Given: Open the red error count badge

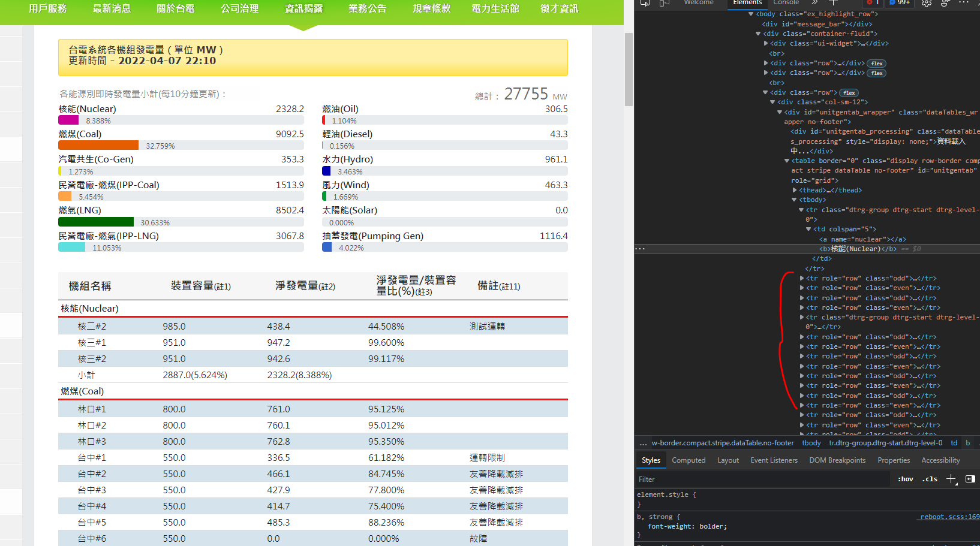Looking at the screenshot, I should click(873, 3).
